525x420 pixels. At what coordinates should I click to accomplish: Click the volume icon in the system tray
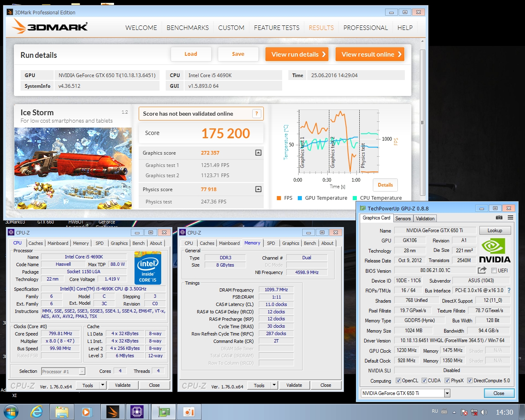[484, 412]
